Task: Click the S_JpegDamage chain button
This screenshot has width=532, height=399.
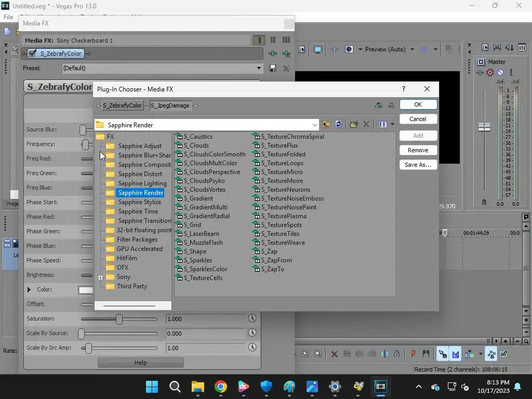Action: [x=170, y=105]
